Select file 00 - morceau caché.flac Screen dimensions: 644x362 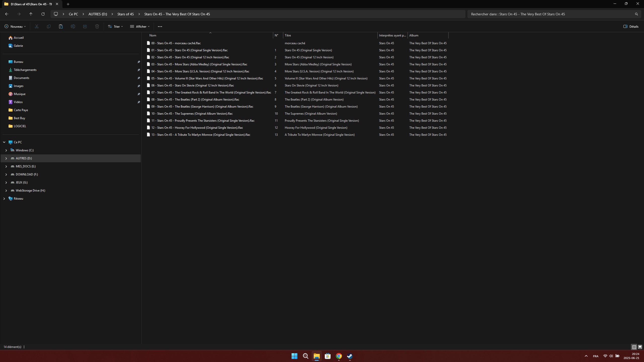(x=176, y=43)
